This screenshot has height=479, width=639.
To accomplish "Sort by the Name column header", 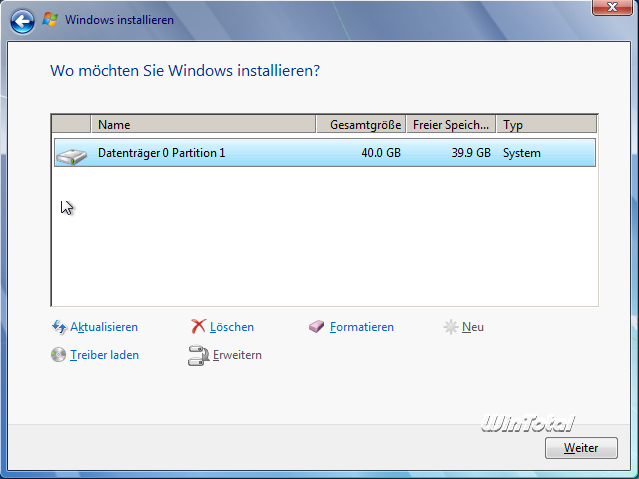I will click(204, 124).
